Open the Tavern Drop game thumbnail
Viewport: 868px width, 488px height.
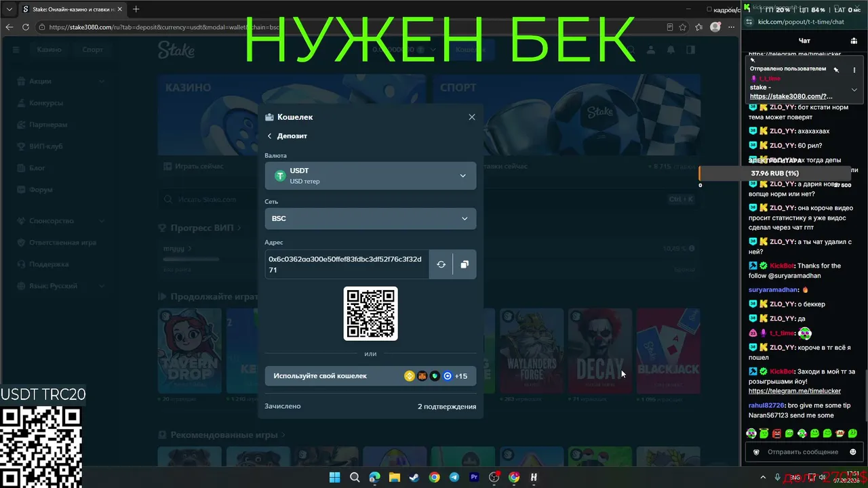pos(190,350)
